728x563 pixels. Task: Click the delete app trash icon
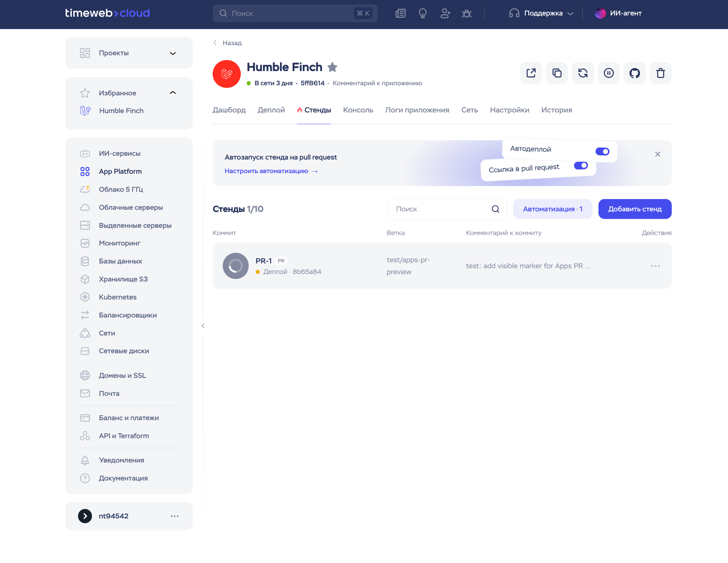pyautogui.click(x=660, y=73)
